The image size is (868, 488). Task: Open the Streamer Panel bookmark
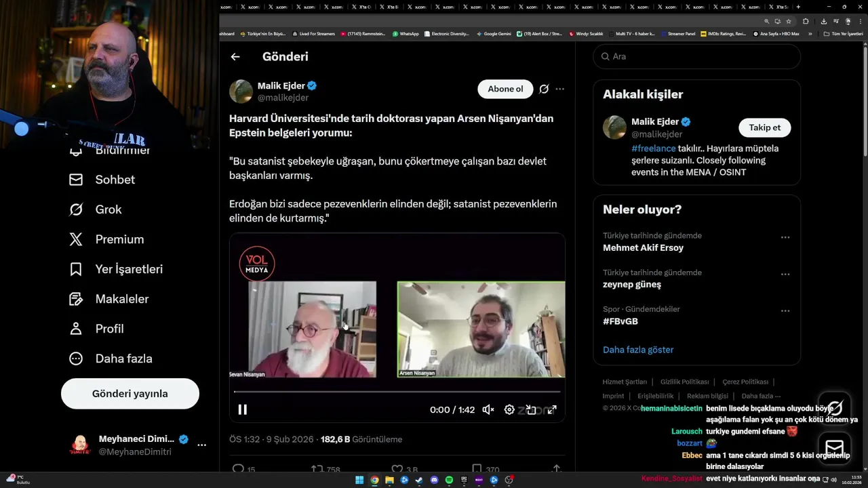tap(678, 33)
